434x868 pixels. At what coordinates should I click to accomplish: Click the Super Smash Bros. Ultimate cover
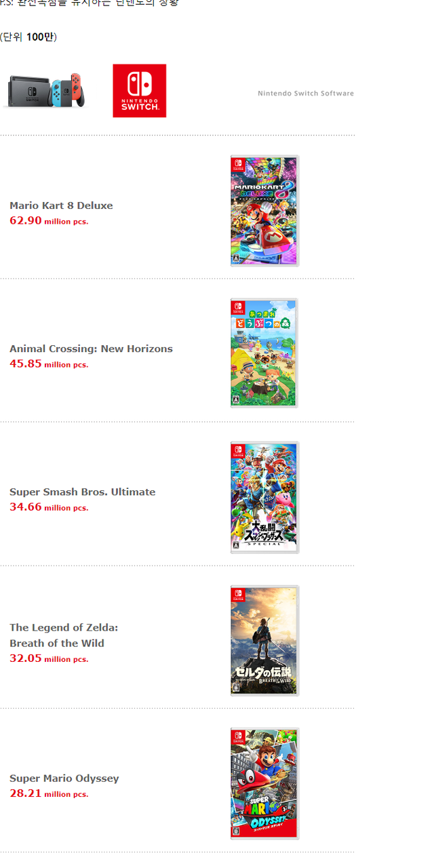(264, 497)
